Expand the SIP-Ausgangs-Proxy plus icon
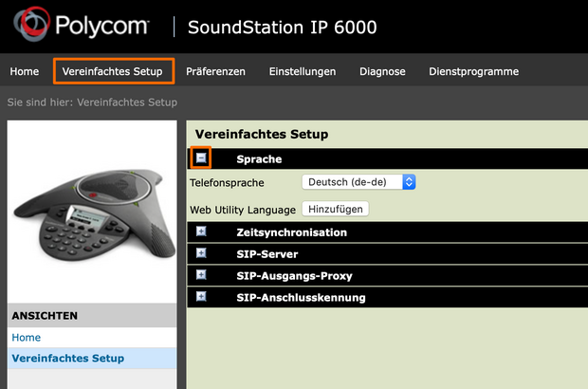Screen dimensions: 588x389 coord(201,275)
